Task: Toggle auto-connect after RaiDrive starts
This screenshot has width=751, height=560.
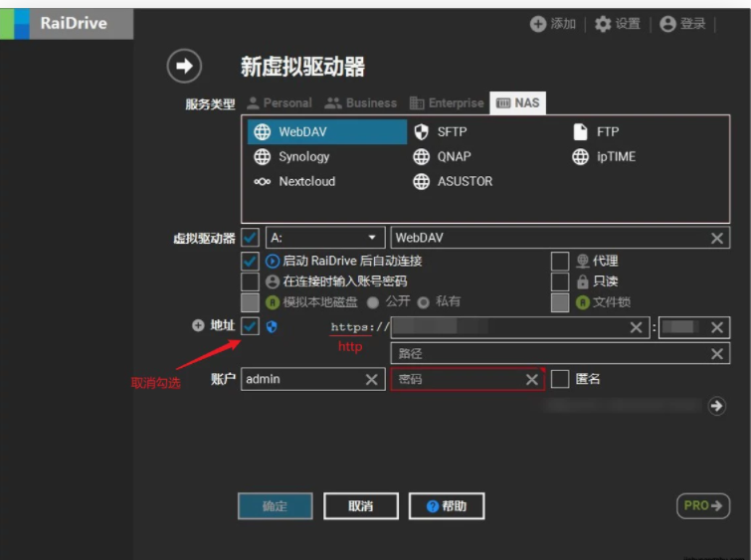Action: point(250,261)
